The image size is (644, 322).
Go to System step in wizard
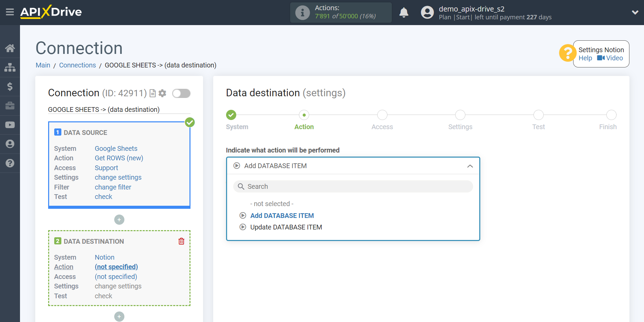(x=231, y=115)
